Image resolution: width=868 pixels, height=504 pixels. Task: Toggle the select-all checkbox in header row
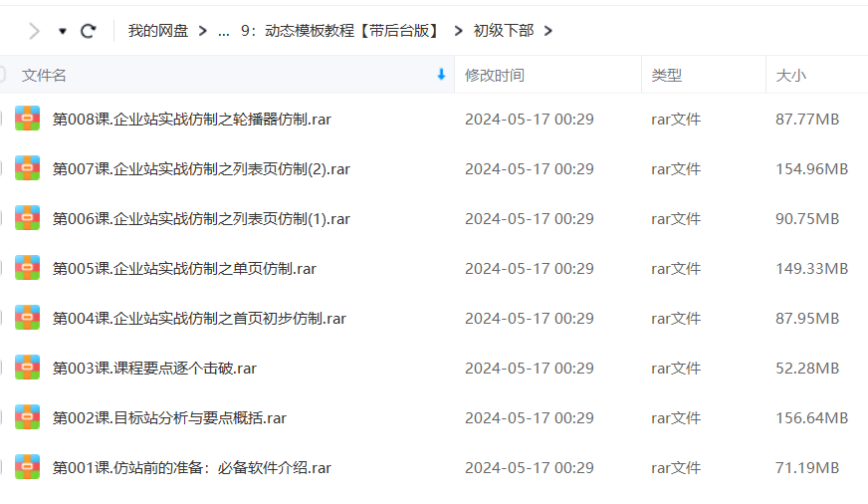pos(2,75)
